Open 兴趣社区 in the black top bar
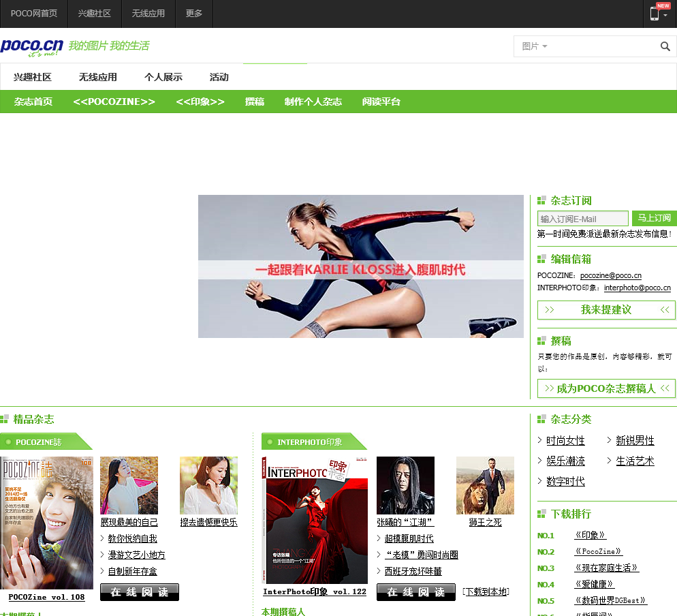 click(x=95, y=14)
